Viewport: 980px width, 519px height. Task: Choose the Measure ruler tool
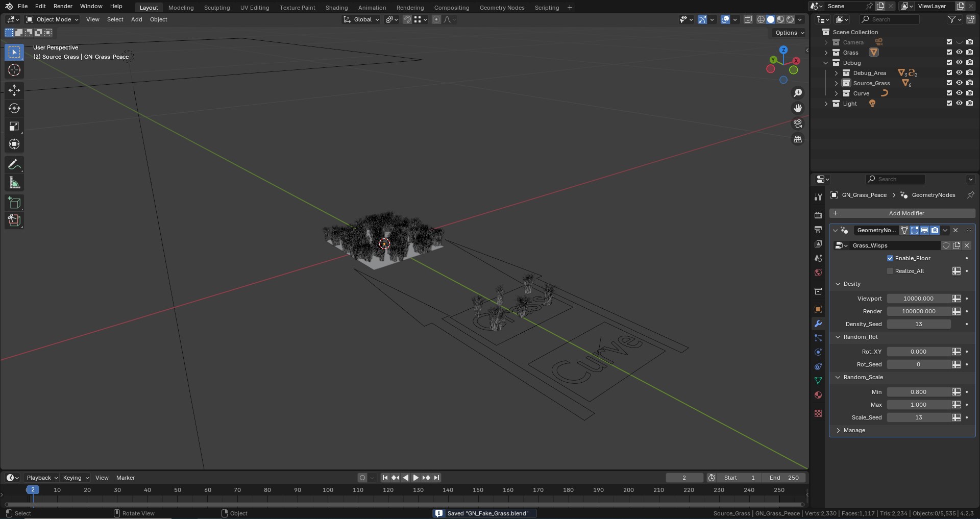point(14,183)
